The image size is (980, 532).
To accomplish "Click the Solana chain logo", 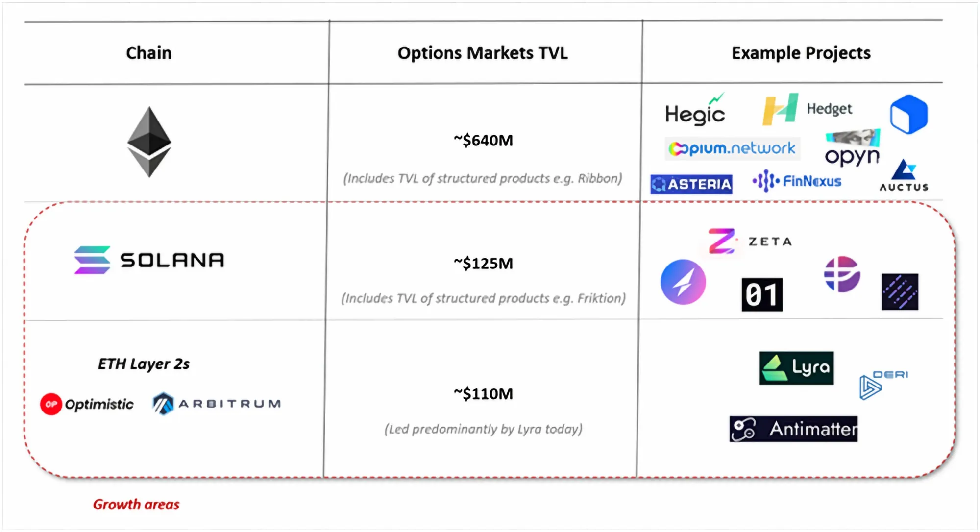I will 149,260.
